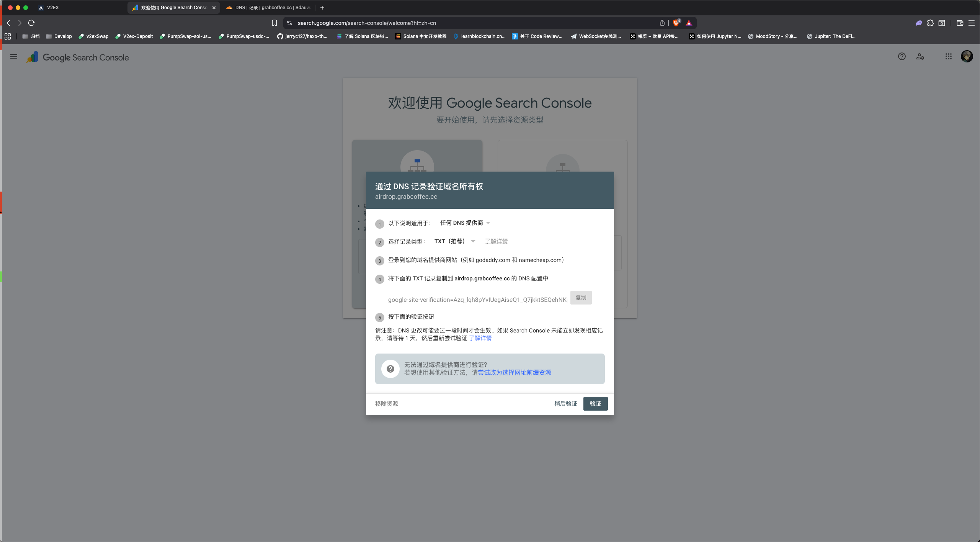Copy the TXT verification record with 复制
The height and width of the screenshot is (542, 980).
point(581,298)
